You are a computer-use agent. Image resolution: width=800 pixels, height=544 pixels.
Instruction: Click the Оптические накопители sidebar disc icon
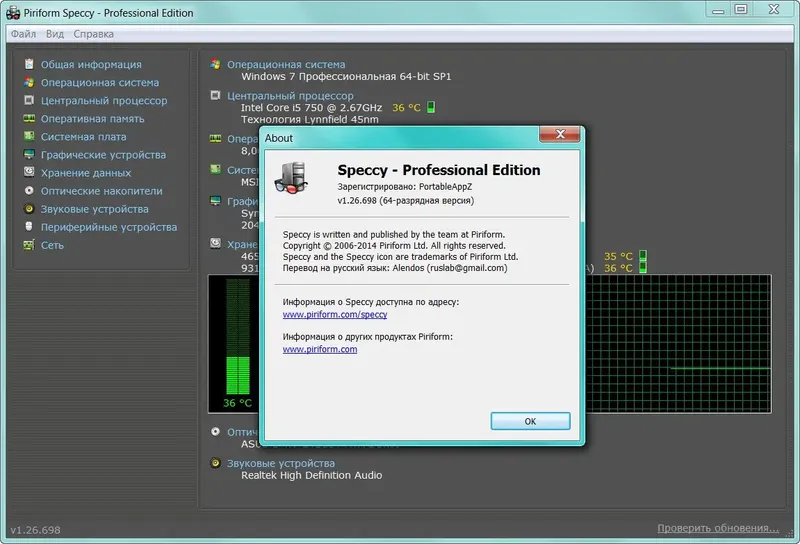coord(29,190)
